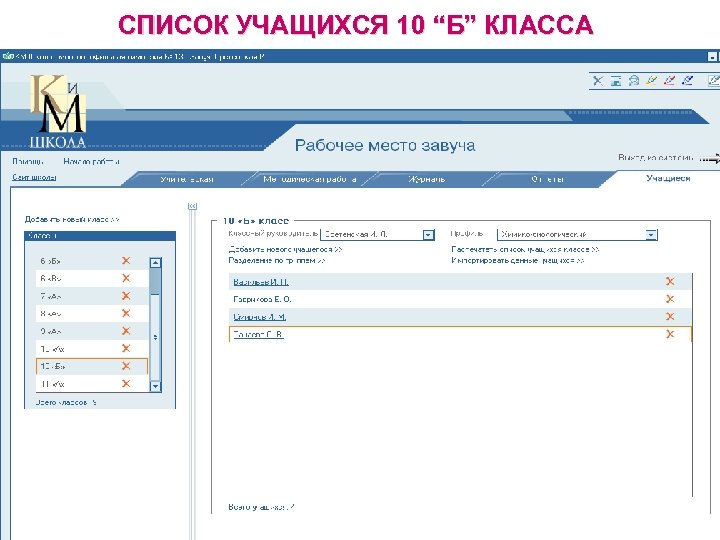Image resolution: width=720 pixels, height=540 pixels.
Task: Switch to the Учительская tab
Action: tap(186, 179)
